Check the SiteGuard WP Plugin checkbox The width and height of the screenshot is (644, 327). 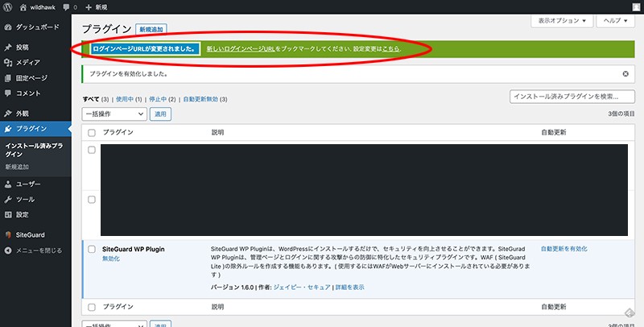pos(91,250)
